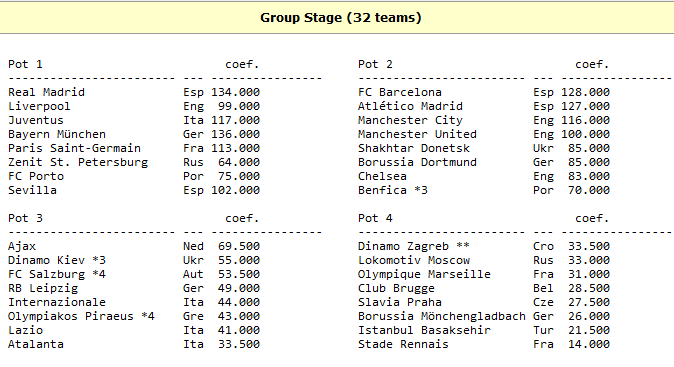Click the Group Stage (32 teams) header
Screen dimensions: 674x367
340,18
